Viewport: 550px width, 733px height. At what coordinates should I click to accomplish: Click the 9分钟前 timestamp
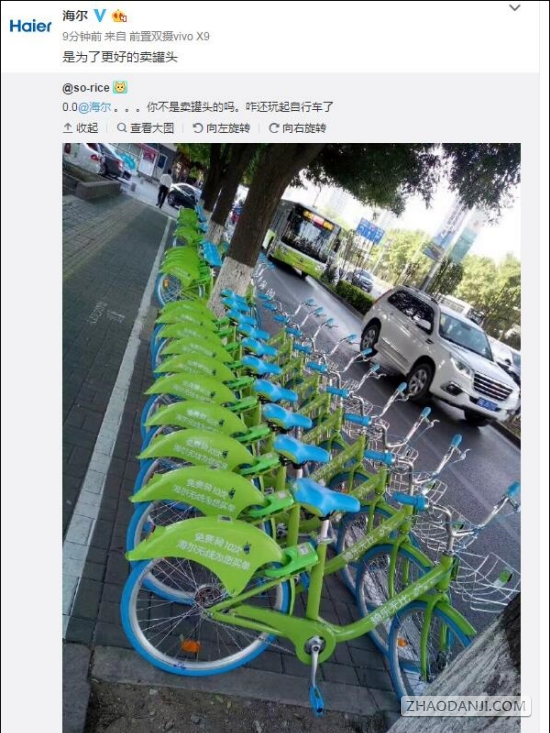82,36
